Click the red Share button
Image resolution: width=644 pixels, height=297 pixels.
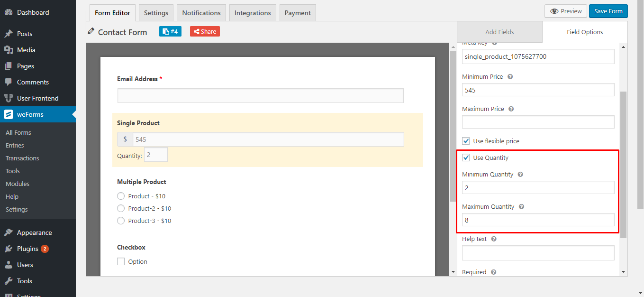point(205,31)
